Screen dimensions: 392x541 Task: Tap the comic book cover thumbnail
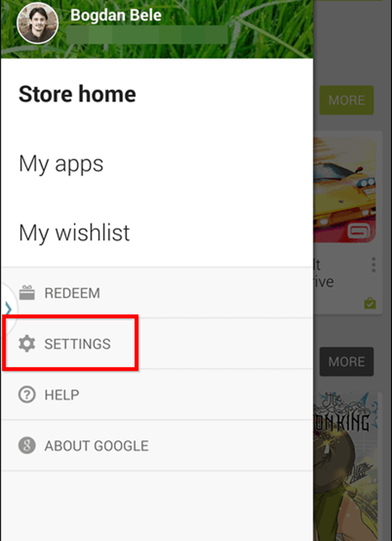[346, 466]
